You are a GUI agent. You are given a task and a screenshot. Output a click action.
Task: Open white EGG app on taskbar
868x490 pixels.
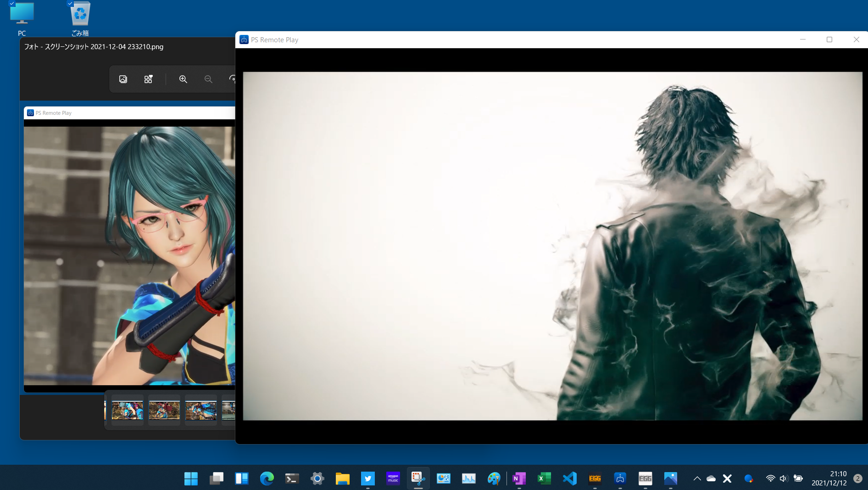[x=645, y=479]
